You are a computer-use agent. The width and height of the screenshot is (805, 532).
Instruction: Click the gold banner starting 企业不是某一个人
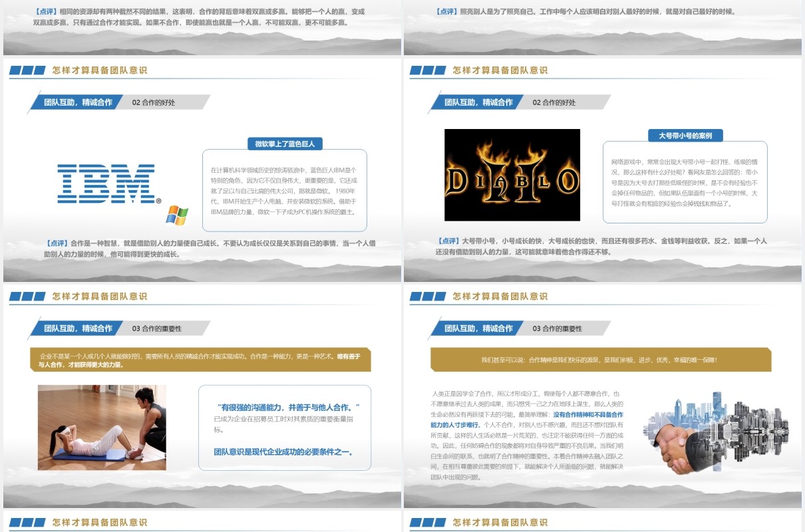click(200, 360)
